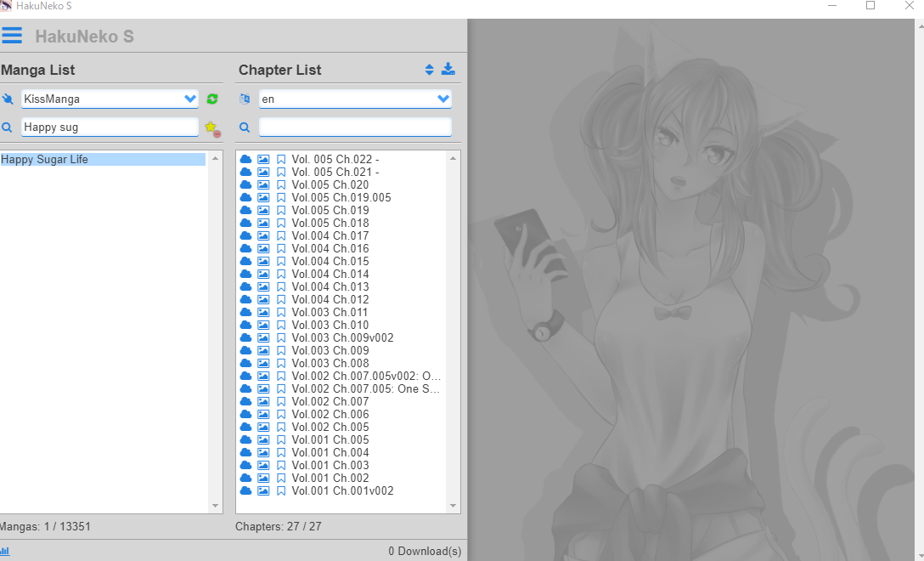Refresh the manga list with green sync icon
The width and height of the screenshot is (924, 561).
pyautogui.click(x=212, y=99)
